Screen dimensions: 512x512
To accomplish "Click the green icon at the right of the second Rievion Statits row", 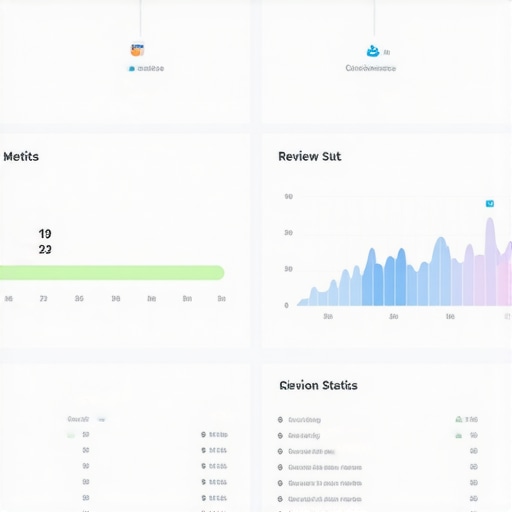I will [459, 435].
